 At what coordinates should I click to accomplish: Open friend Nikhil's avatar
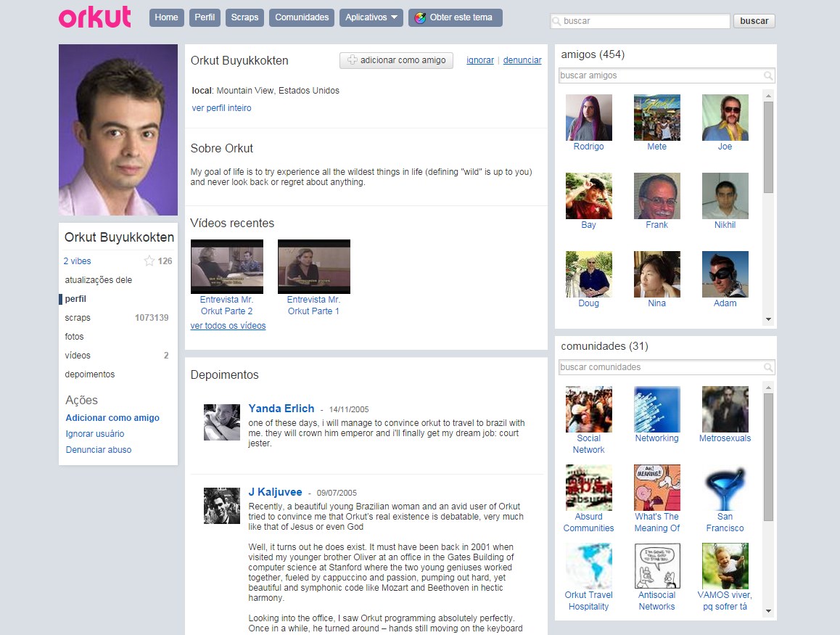(x=725, y=196)
